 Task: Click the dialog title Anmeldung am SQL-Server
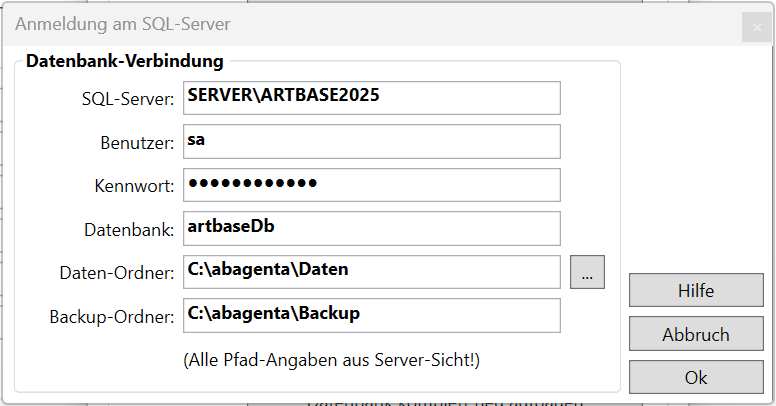[123, 24]
